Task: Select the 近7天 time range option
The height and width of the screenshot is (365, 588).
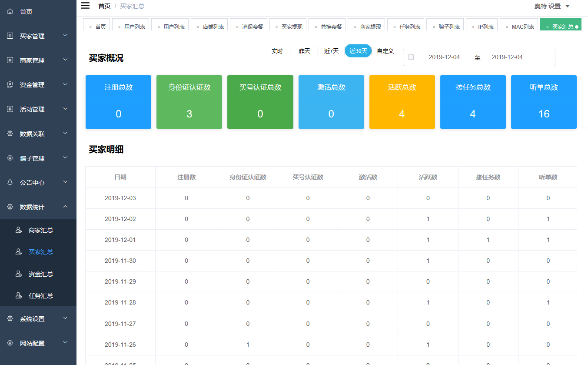Action: pos(331,51)
